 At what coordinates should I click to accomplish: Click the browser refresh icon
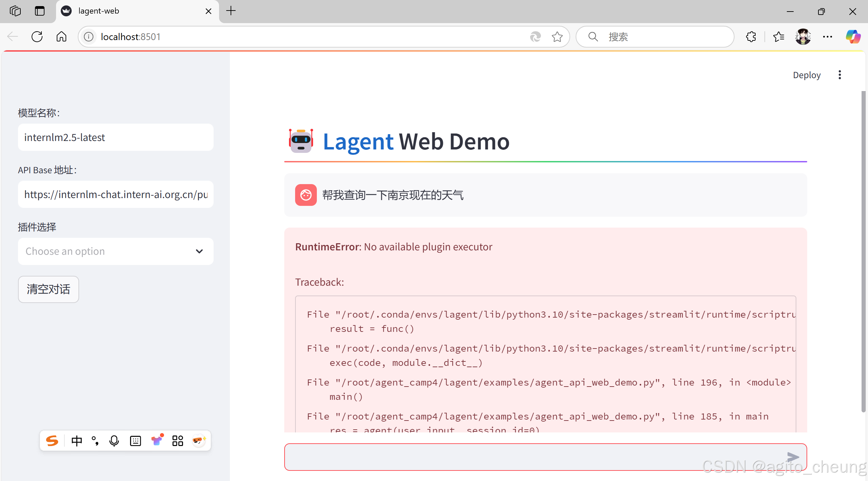point(37,37)
